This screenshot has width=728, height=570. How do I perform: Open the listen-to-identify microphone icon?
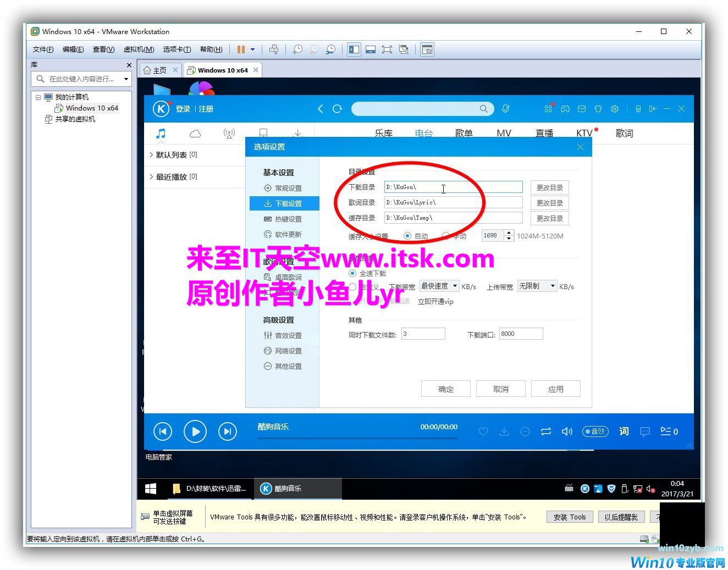505,109
